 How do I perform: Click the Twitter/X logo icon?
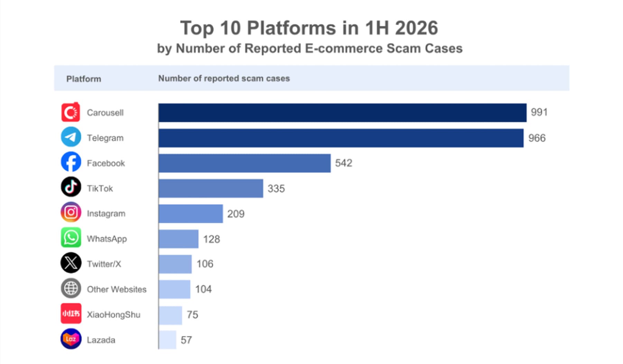pyautogui.click(x=71, y=263)
